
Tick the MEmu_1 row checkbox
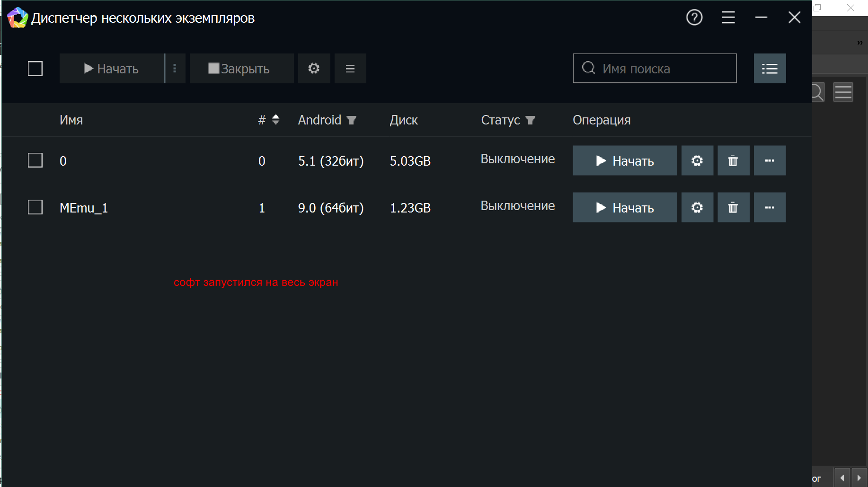click(x=35, y=207)
